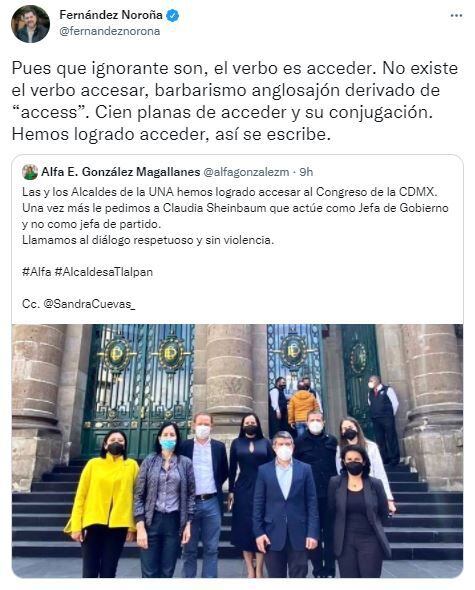475x590 pixels.
Task: Open the Fernández Noroña display name
Action: coord(111,15)
